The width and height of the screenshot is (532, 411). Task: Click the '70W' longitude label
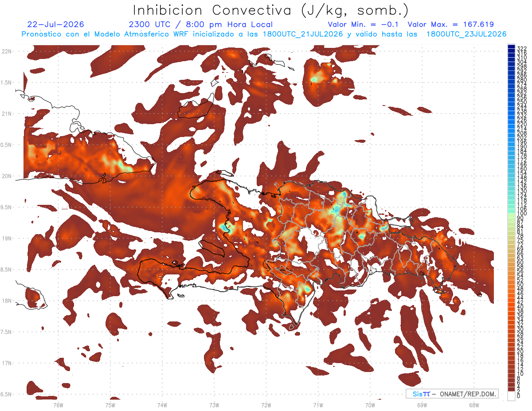pos(370,405)
